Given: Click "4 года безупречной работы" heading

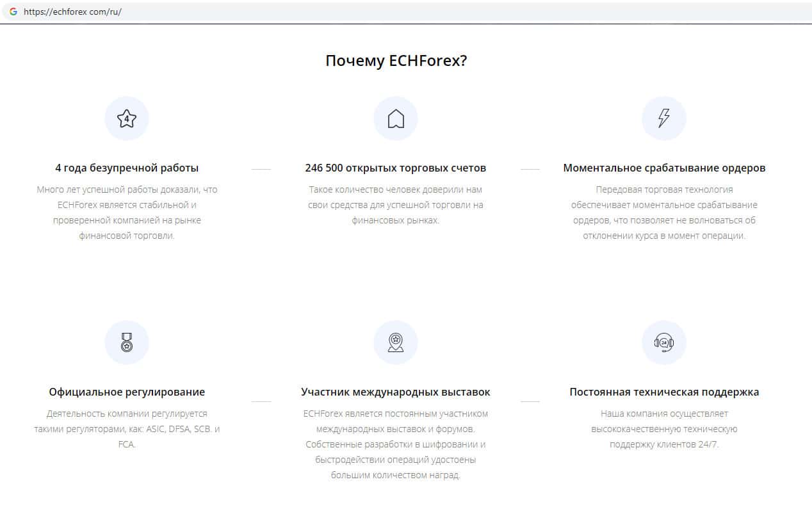Looking at the screenshot, I should tap(127, 168).
